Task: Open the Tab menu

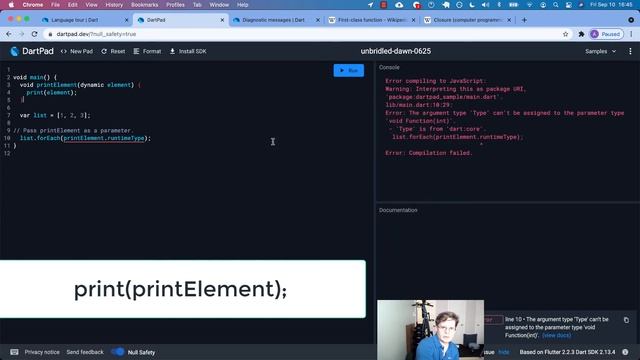Action: (x=197, y=5)
